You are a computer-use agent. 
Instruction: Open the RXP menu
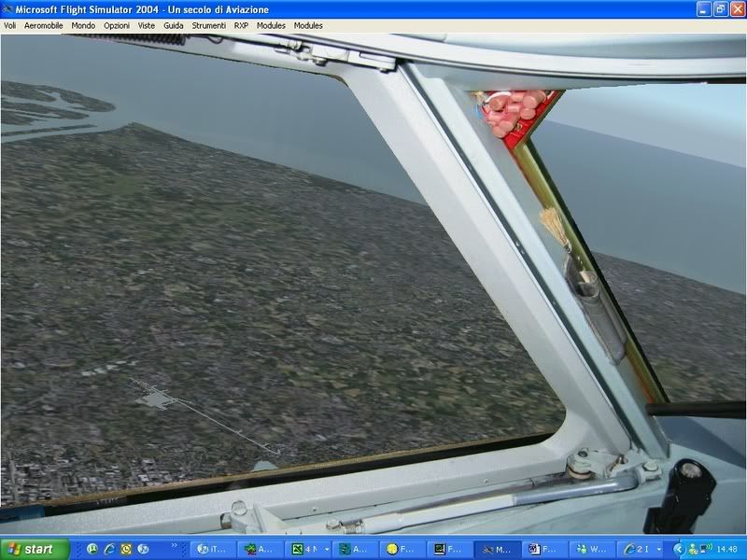coord(241,26)
